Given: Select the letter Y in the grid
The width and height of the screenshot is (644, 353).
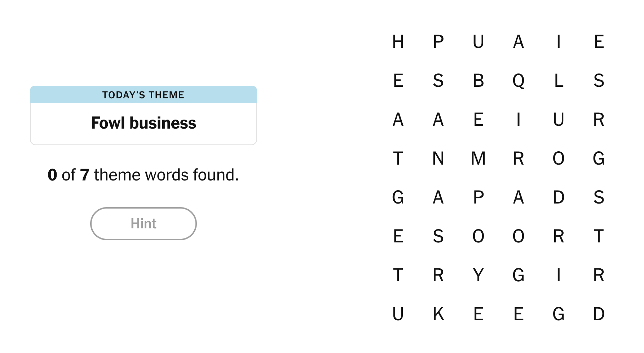Looking at the screenshot, I should (478, 275).
